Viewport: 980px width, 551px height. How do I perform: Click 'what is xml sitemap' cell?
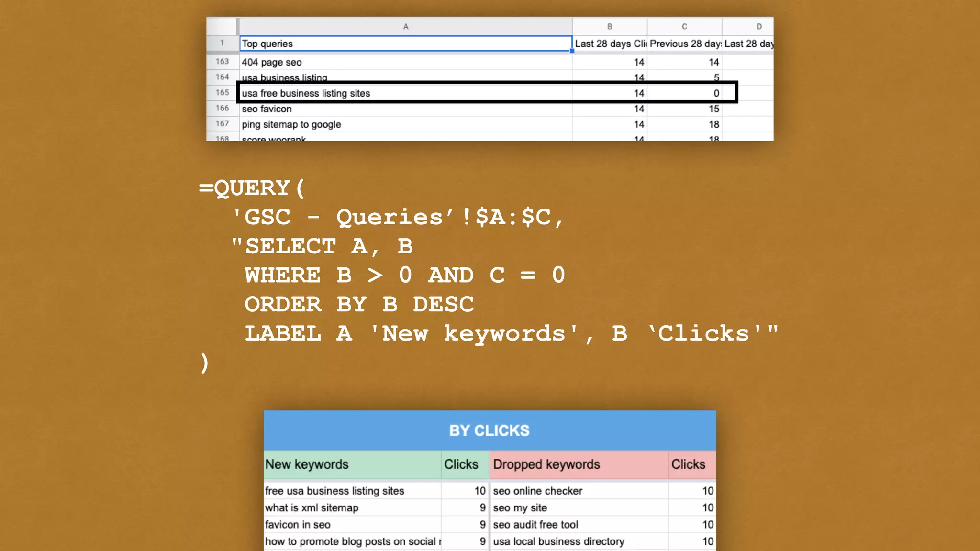point(352,507)
